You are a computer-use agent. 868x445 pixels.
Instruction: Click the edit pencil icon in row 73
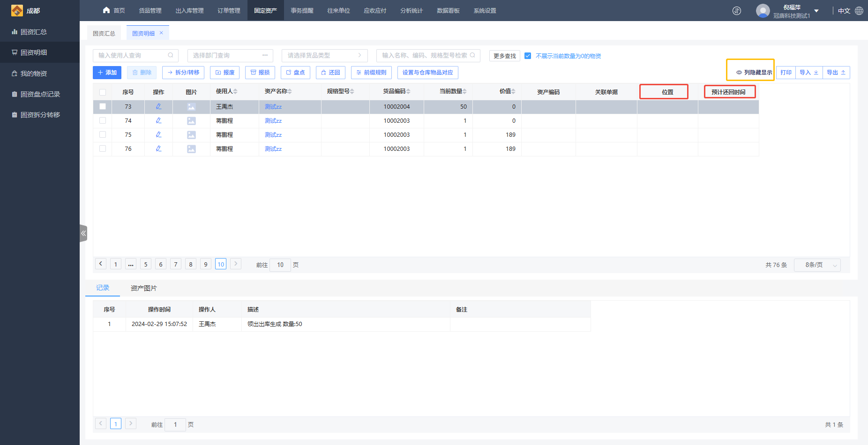tap(158, 107)
